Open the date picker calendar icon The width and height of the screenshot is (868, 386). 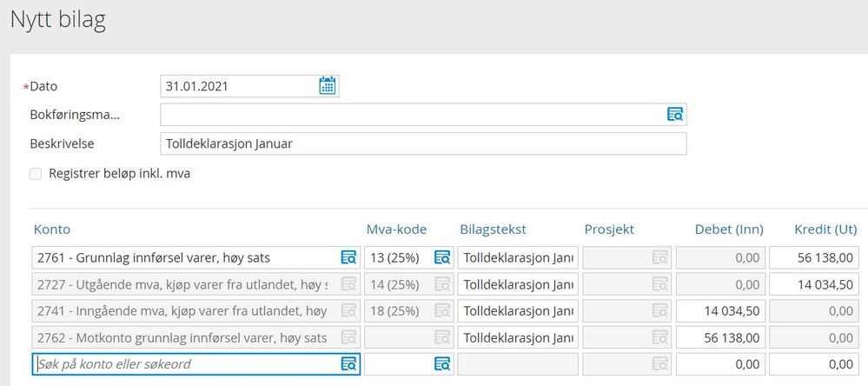click(x=328, y=86)
